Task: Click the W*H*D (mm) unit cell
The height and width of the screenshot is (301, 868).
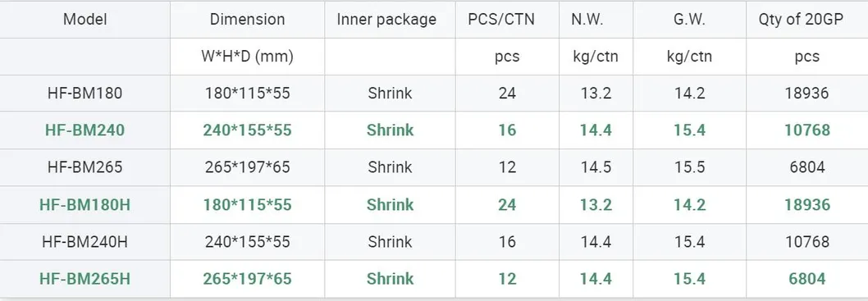Action: pos(247,57)
